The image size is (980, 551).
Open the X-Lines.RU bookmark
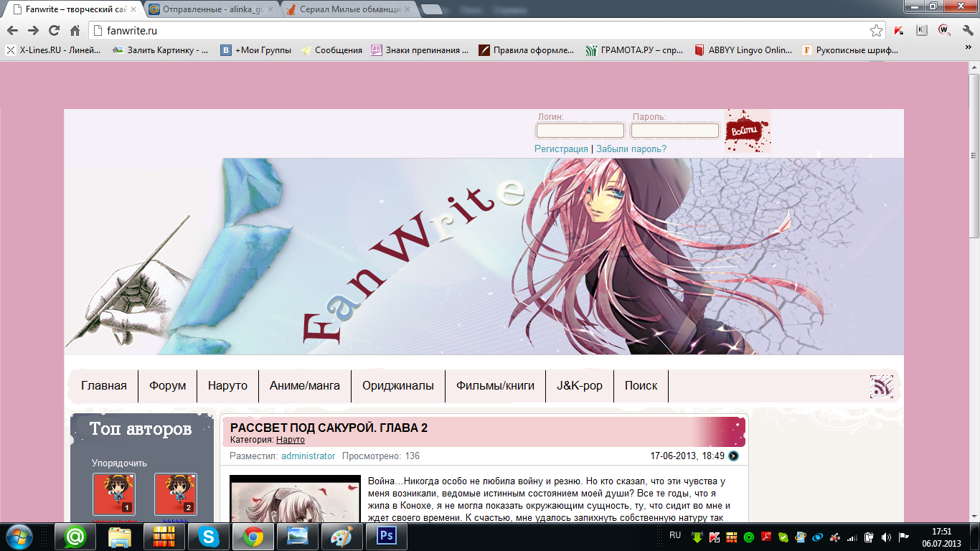tap(54, 50)
